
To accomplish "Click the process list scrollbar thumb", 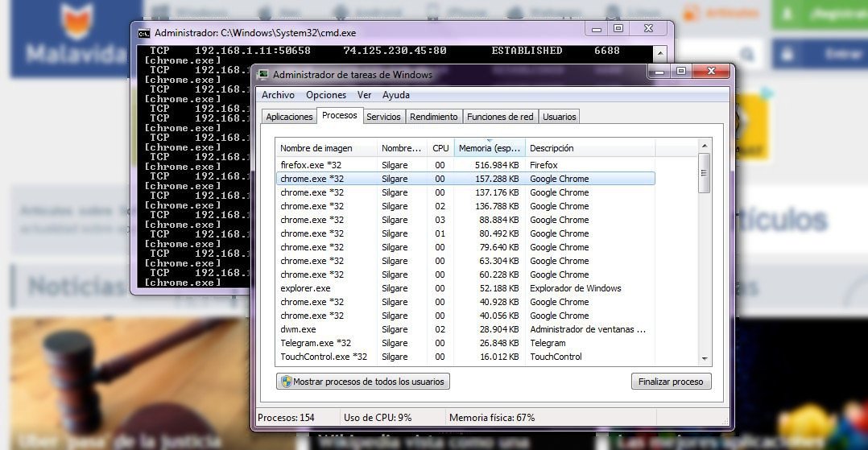I will point(704,173).
